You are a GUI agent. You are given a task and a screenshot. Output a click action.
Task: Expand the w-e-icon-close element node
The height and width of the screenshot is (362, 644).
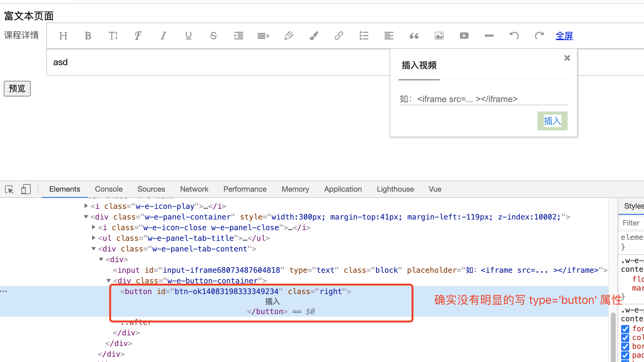coord(93,227)
